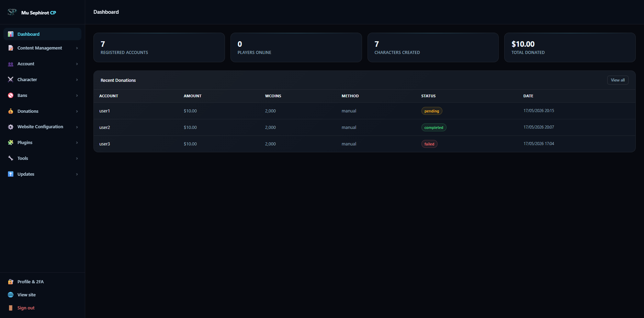The width and height of the screenshot is (644, 318).
Task: Click the Mu Sephirot CP title link
Action: [x=38, y=13]
